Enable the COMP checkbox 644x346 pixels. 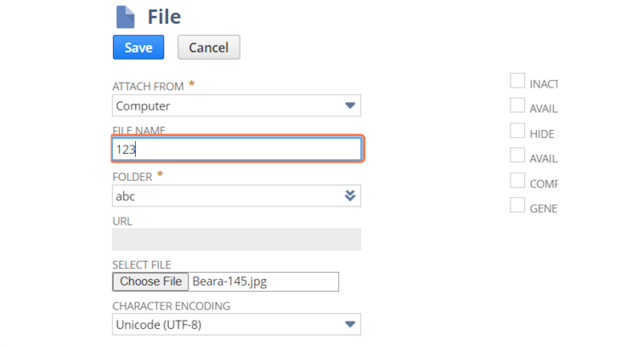click(517, 180)
